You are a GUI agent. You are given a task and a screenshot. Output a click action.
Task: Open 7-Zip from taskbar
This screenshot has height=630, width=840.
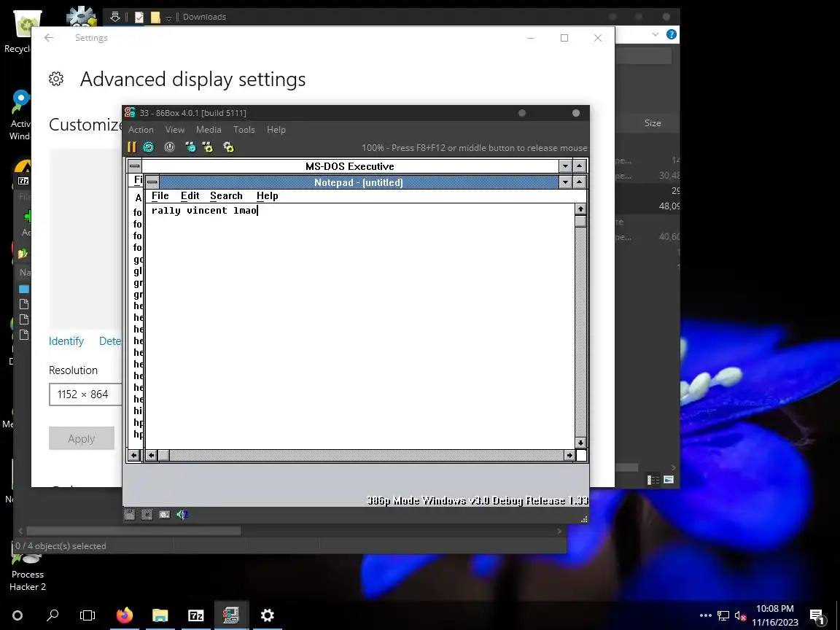point(195,615)
